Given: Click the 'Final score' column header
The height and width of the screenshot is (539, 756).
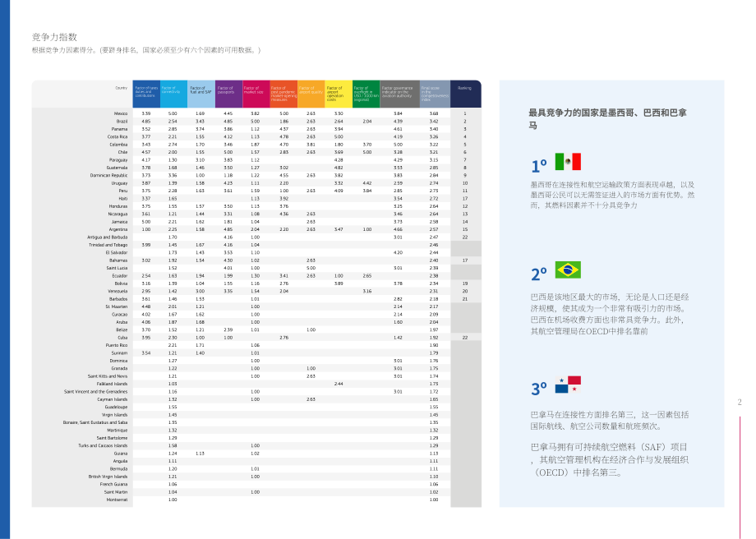Looking at the screenshot, I should [435, 94].
